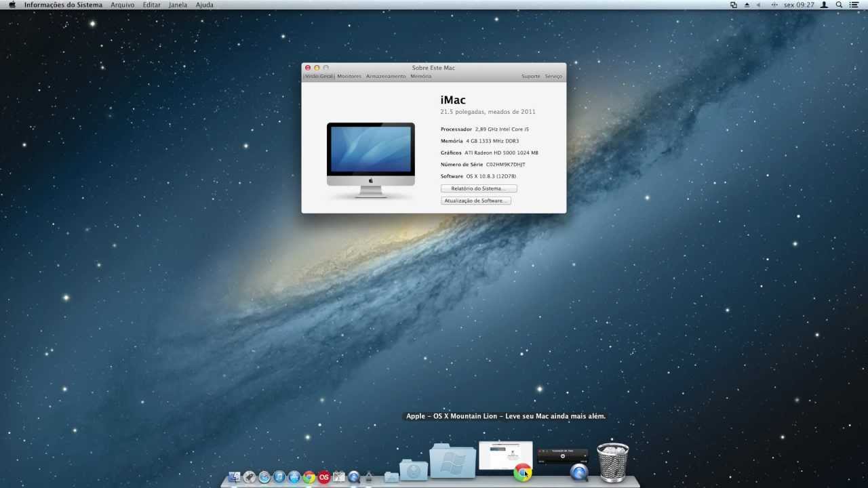This screenshot has height=488, width=868.
Task: Open the App Store from Dock
Action: pyautogui.click(x=294, y=477)
